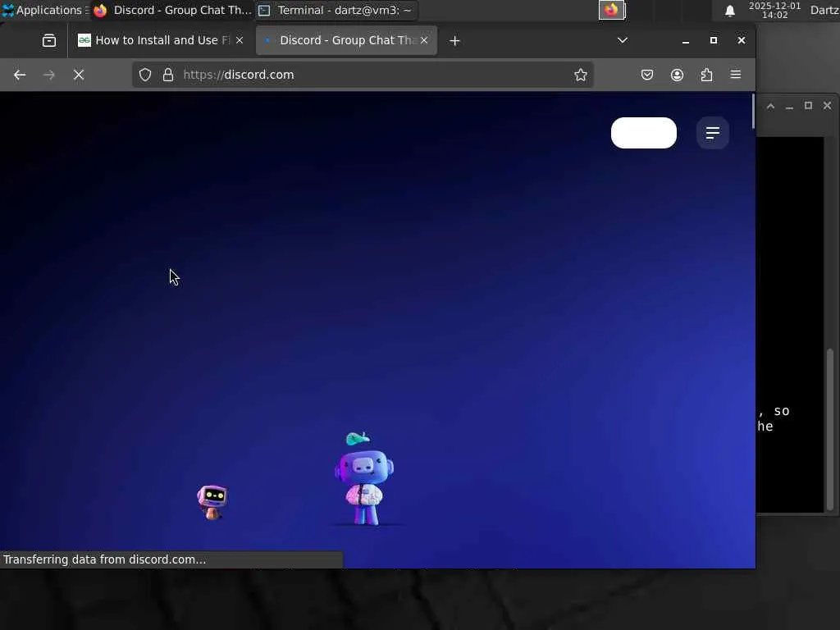Switch to How to Install and Use tab
The width and height of the screenshot is (840, 630).
coord(160,40)
